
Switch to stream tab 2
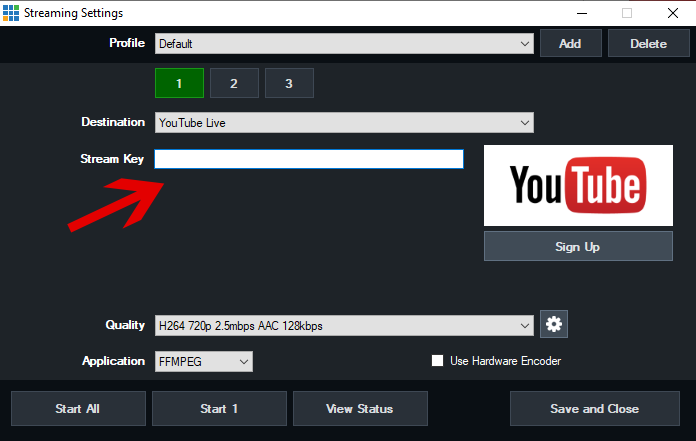pyautogui.click(x=234, y=83)
